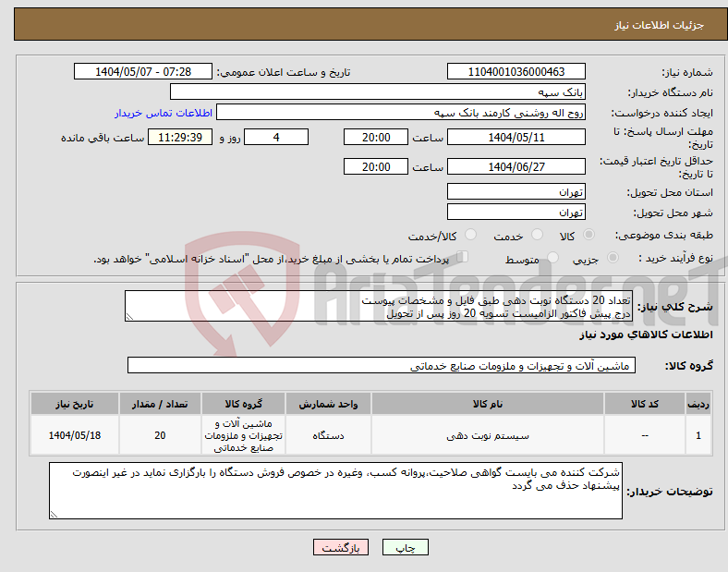The width and height of the screenshot is (728, 572).
Task: Click the need date cell 1404/05/18
Action: 74,435
